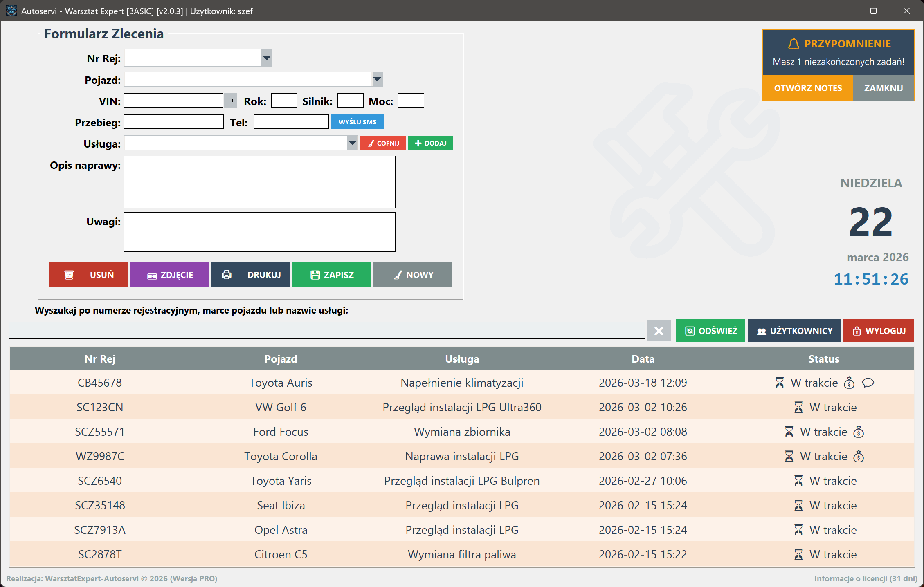Image resolution: width=924 pixels, height=587 pixels.
Task: Click the bell icon in the reminder panel
Action: (794, 44)
